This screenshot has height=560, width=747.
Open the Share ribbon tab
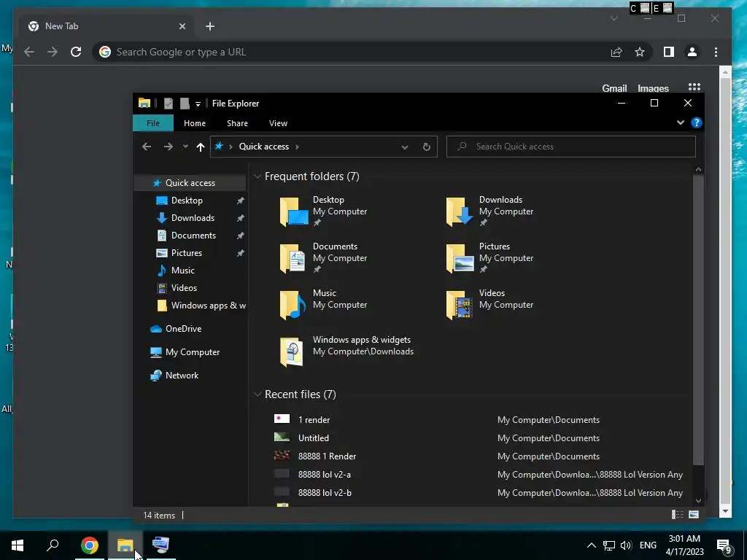237,123
